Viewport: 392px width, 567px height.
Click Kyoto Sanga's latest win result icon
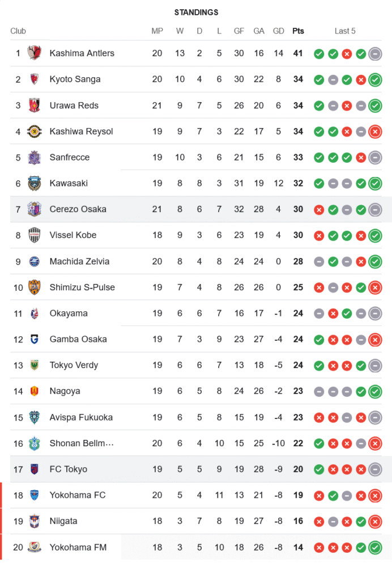(374, 79)
